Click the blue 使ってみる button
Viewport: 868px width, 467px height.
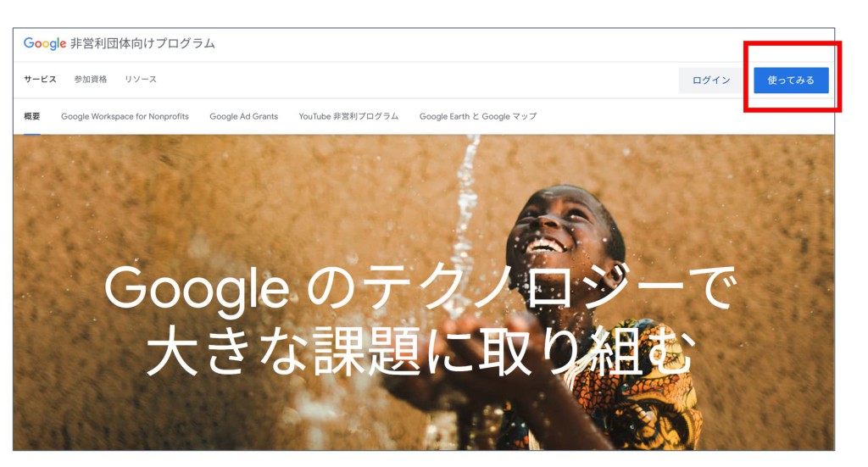click(x=791, y=81)
